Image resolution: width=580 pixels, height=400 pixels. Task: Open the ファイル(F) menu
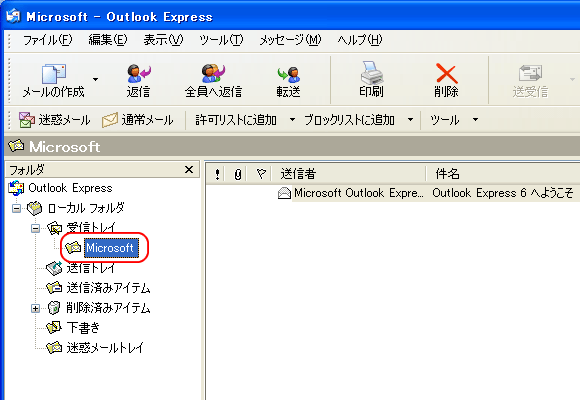point(47,40)
